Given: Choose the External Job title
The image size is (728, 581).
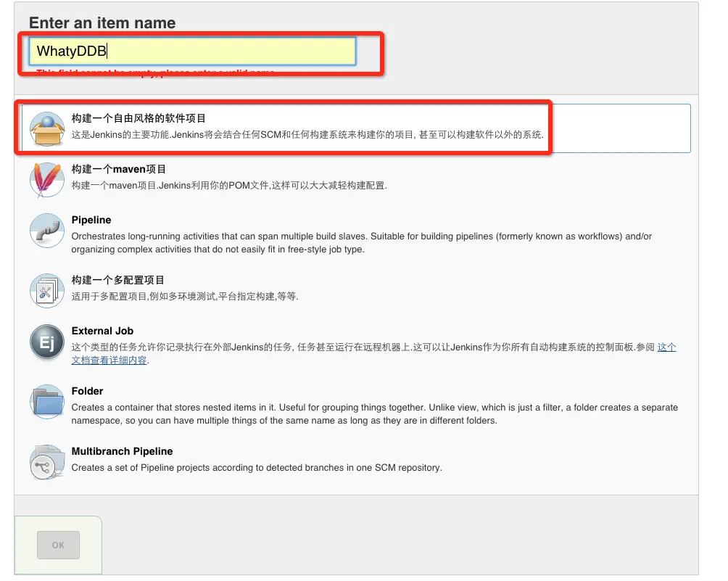Looking at the screenshot, I should (x=103, y=331).
